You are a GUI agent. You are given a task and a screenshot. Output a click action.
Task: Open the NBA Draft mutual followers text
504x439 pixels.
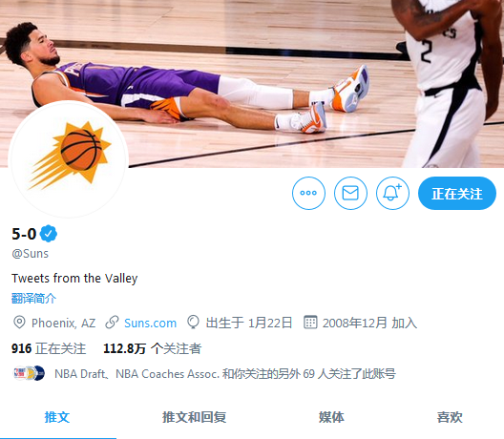[225, 374]
